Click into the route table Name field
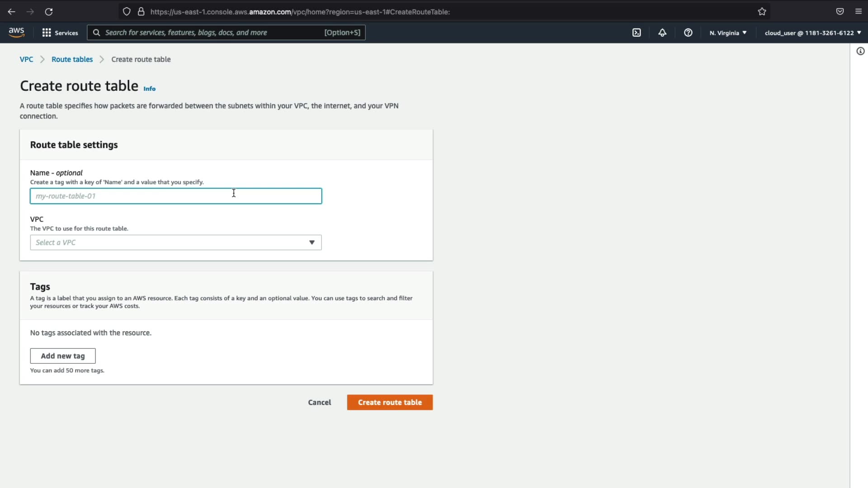Image resolution: width=868 pixels, height=488 pixels. pyautogui.click(x=176, y=196)
